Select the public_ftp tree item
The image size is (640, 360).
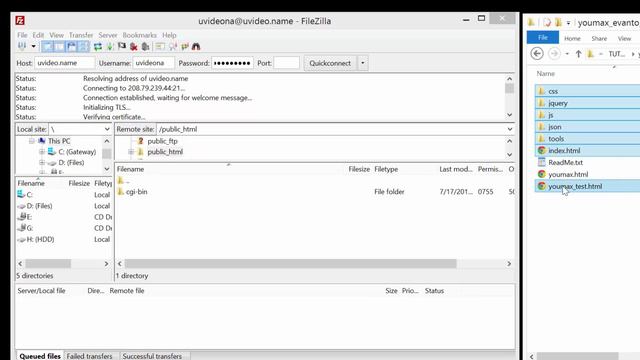coord(162,141)
